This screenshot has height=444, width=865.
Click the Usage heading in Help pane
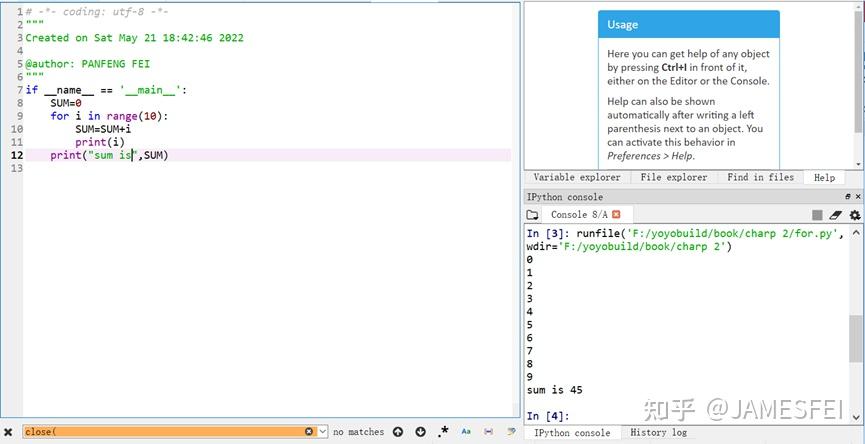tap(622, 24)
